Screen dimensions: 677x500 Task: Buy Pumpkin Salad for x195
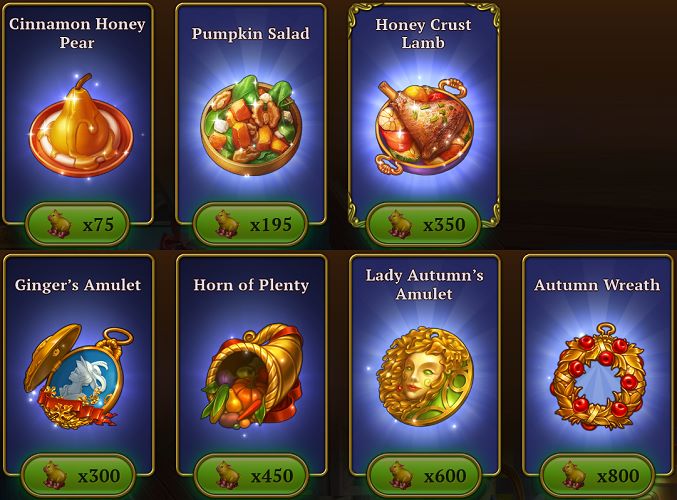click(x=250, y=225)
